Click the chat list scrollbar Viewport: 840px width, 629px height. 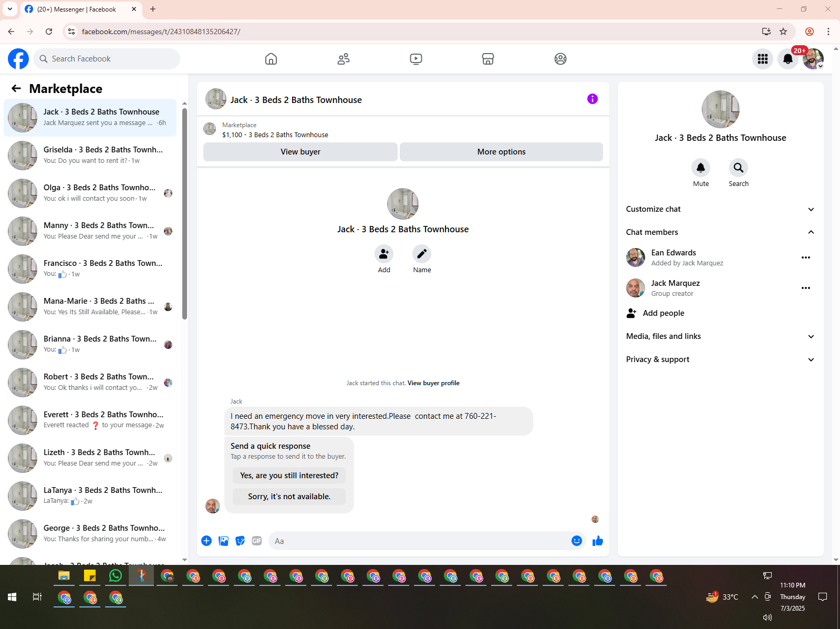coord(184,213)
